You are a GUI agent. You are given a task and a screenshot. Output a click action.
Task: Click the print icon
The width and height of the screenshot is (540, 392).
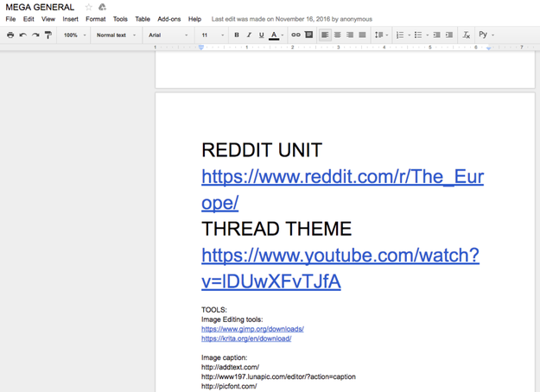[10, 35]
